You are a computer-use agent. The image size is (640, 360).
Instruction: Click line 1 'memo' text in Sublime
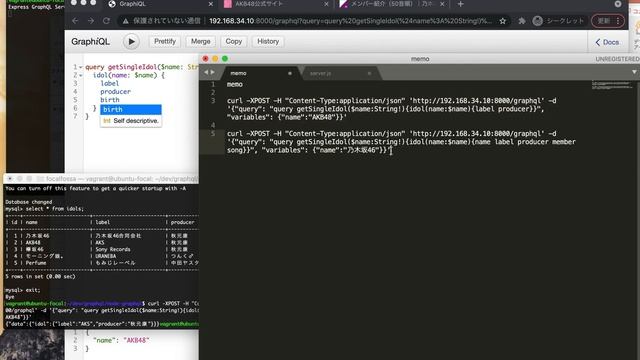click(x=235, y=84)
